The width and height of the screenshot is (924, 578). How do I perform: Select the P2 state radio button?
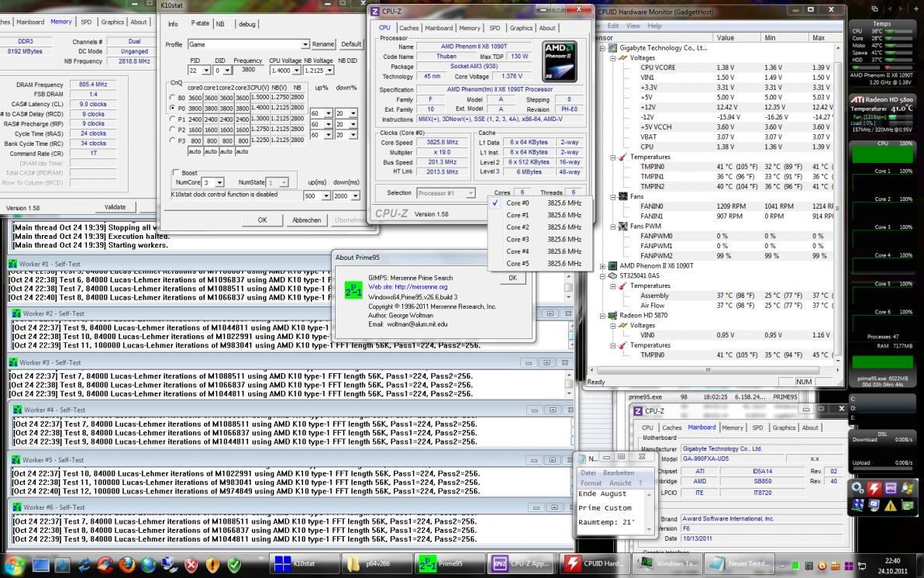pos(173,129)
